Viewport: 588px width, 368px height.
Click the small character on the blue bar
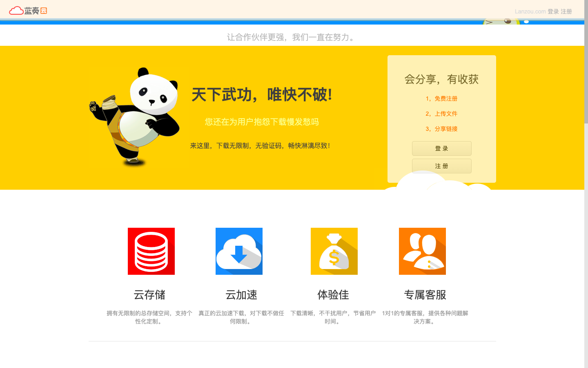(x=506, y=21)
